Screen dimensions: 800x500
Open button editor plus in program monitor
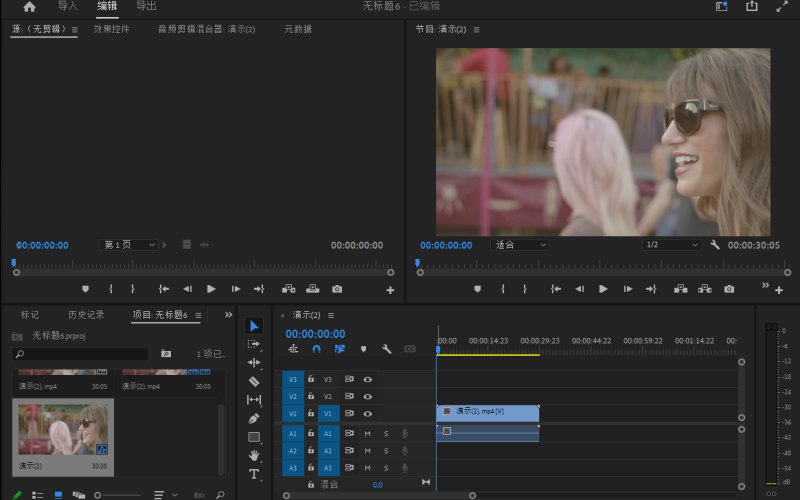[779, 290]
